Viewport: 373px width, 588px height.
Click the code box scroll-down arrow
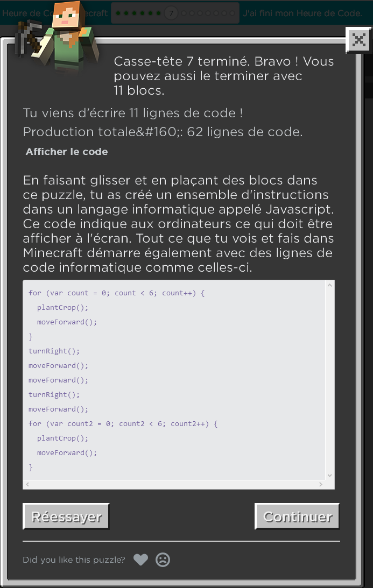(329, 475)
